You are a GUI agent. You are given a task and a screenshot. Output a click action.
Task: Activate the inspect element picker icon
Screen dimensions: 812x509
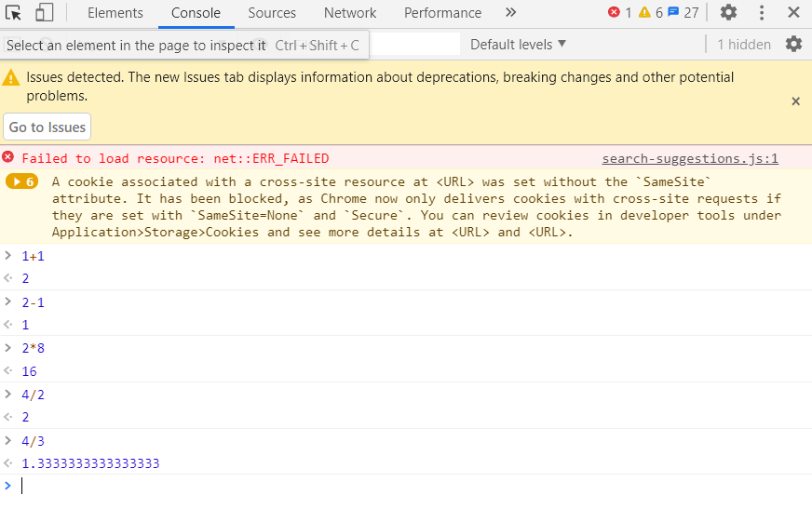[13, 12]
